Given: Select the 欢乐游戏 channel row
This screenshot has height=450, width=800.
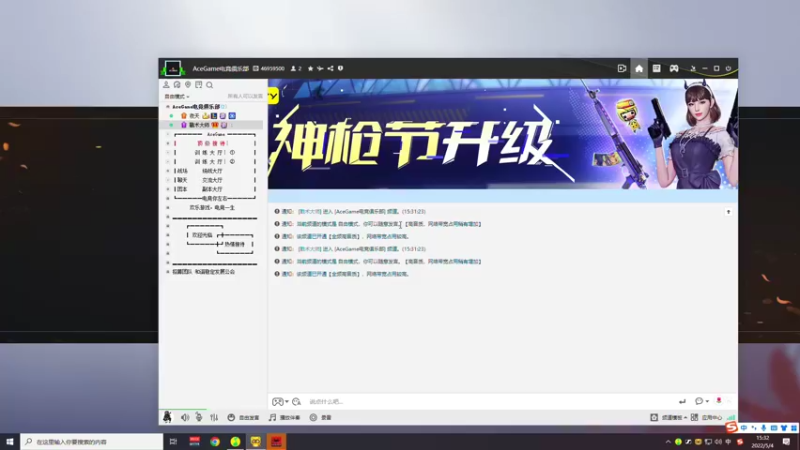Looking at the screenshot, I should (212, 208).
